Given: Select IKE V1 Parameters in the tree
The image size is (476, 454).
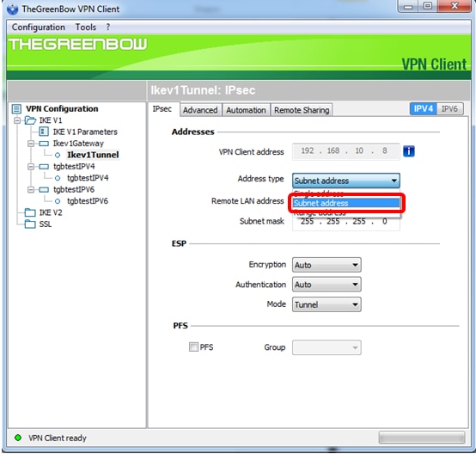Looking at the screenshot, I should (x=85, y=132).
